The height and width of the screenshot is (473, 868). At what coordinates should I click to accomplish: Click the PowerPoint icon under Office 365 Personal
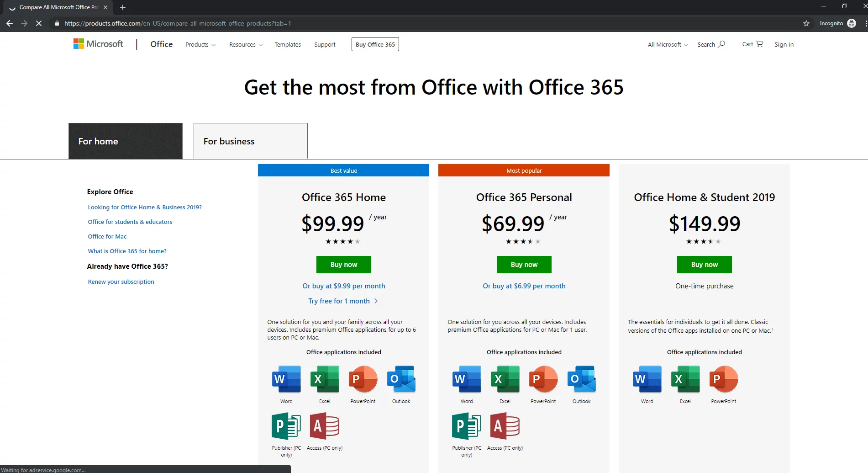(x=543, y=379)
